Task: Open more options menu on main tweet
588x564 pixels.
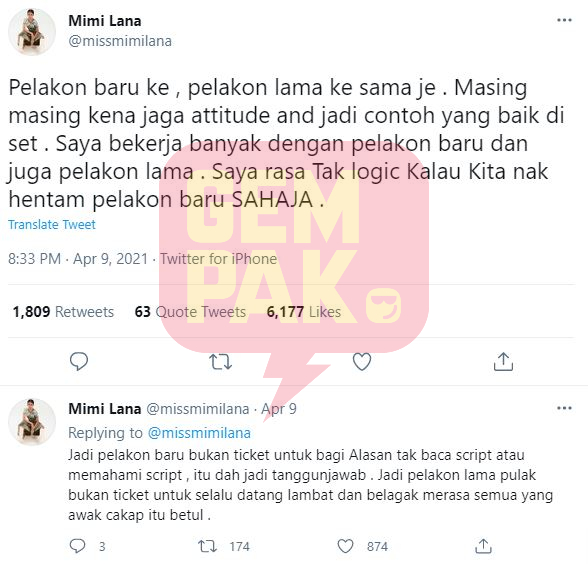Action: pyautogui.click(x=564, y=20)
